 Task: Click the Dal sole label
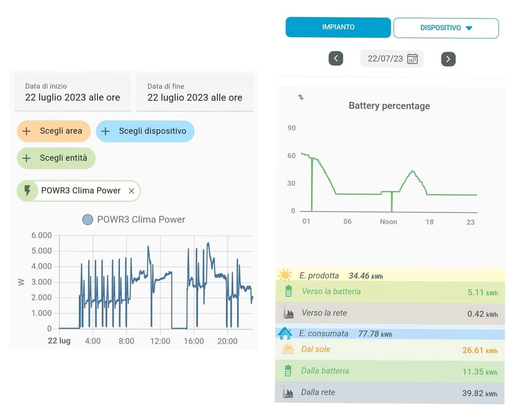(315, 350)
